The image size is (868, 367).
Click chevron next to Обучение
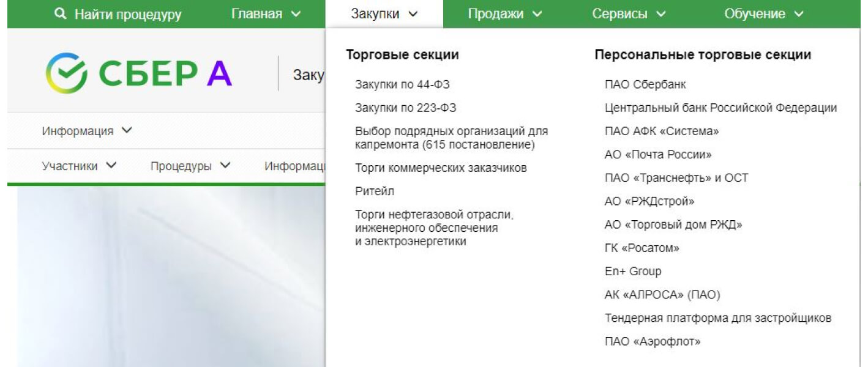click(798, 14)
